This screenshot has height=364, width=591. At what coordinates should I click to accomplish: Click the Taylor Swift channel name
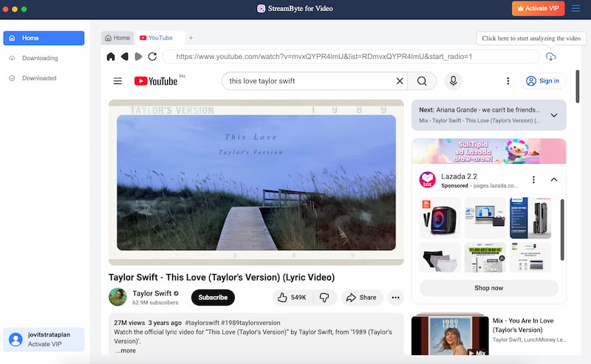[152, 293]
